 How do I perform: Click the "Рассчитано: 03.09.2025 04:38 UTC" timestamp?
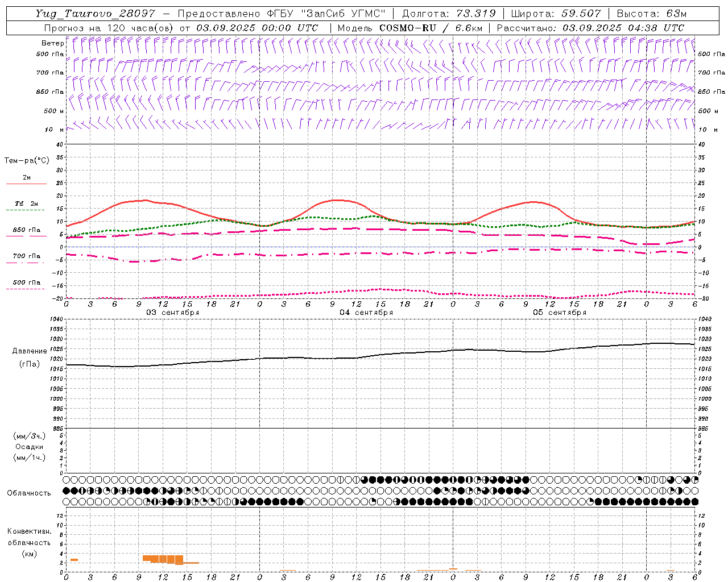pos(590,28)
